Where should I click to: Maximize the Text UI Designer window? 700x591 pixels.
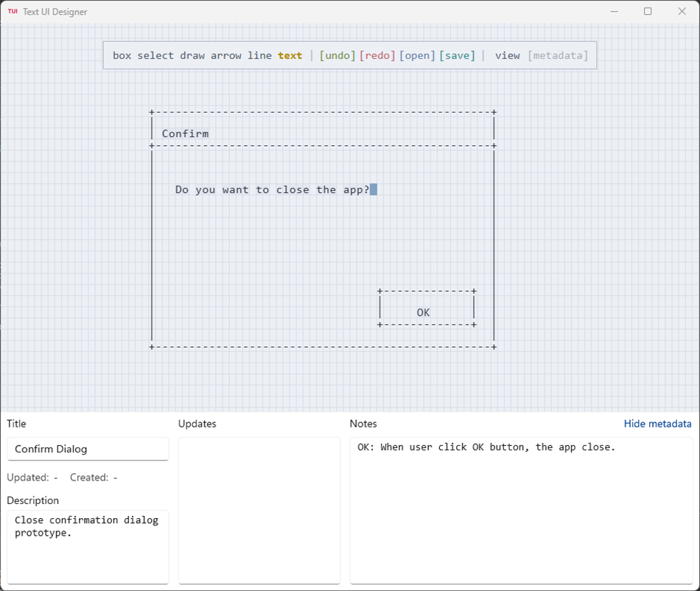click(648, 12)
